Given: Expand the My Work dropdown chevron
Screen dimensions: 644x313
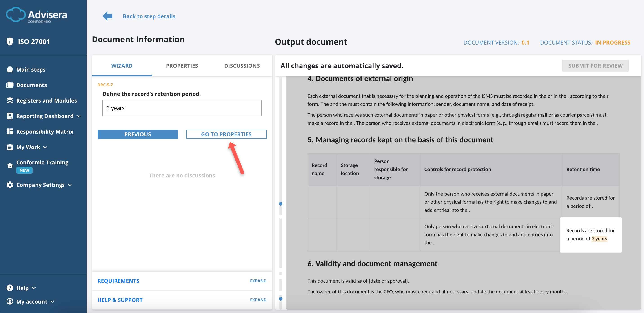Looking at the screenshot, I should click(x=45, y=147).
